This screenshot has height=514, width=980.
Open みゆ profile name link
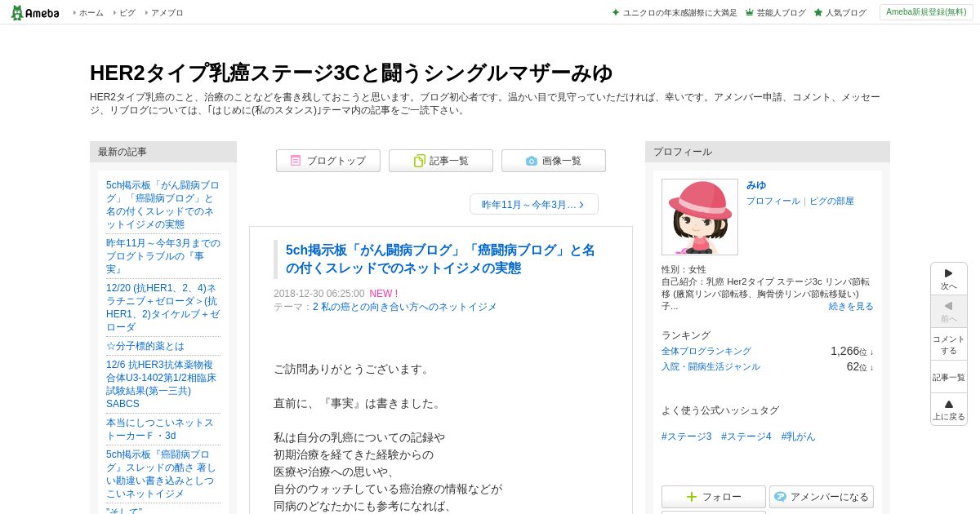tap(756, 185)
